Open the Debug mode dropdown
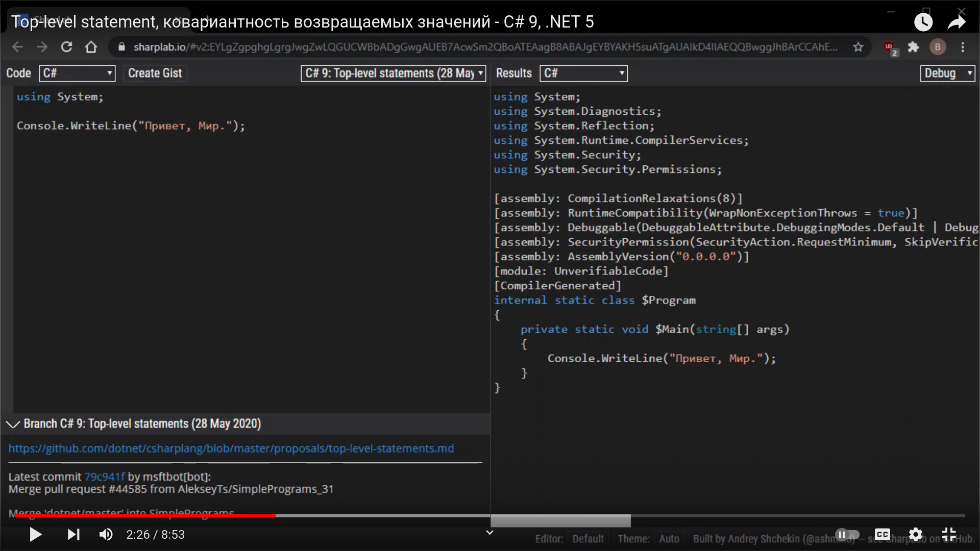Viewport: 980px width, 551px height. 948,73
